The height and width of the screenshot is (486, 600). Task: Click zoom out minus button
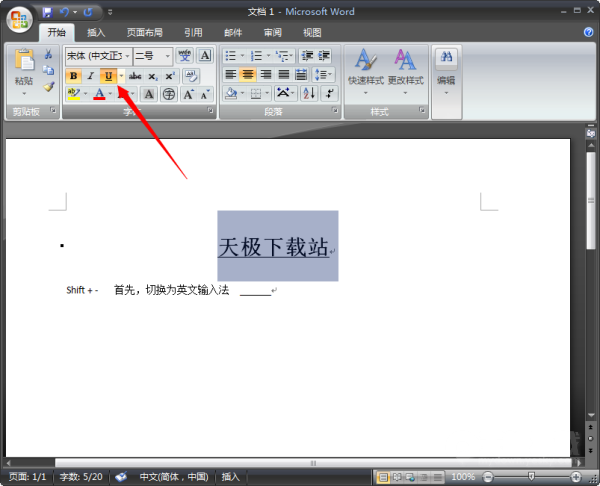[488, 477]
